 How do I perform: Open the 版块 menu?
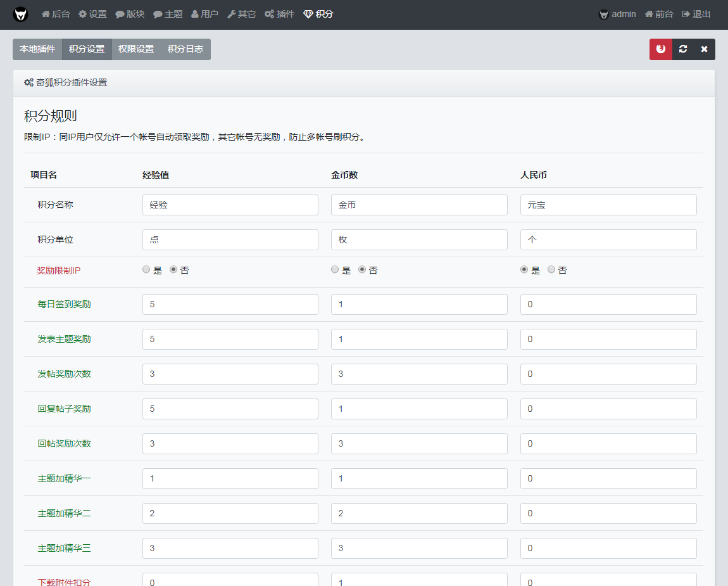pyautogui.click(x=130, y=15)
